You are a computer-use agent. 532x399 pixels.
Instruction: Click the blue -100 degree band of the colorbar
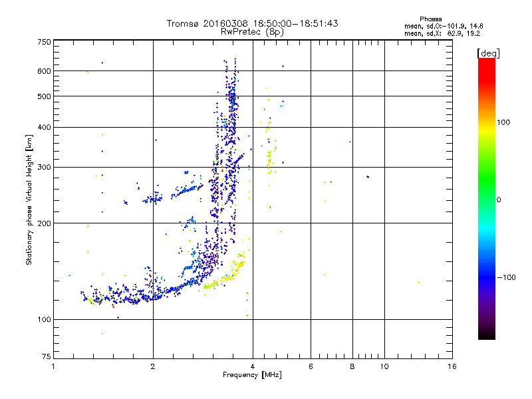tap(487, 277)
